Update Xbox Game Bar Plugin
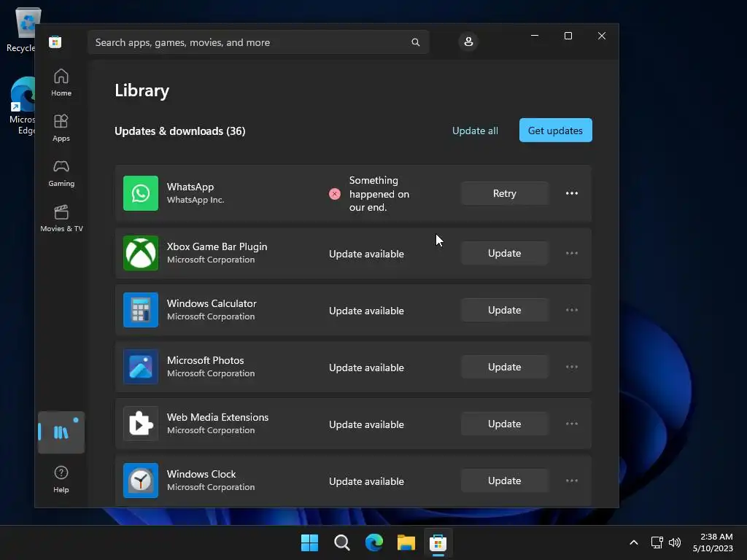Image resolution: width=747 pixels, height=560 pixels. click(x=505, y=253)
